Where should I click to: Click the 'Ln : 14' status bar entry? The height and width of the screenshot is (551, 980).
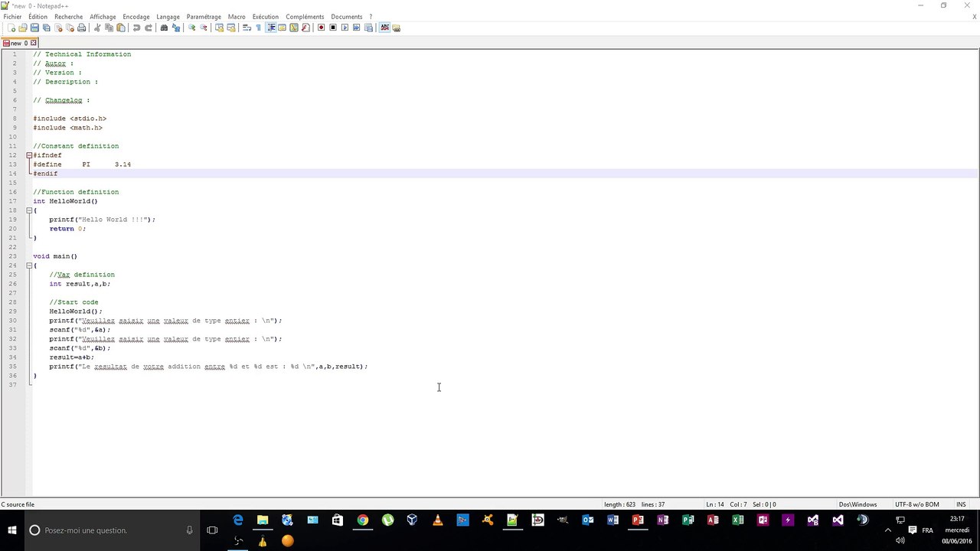click(714, 504)
